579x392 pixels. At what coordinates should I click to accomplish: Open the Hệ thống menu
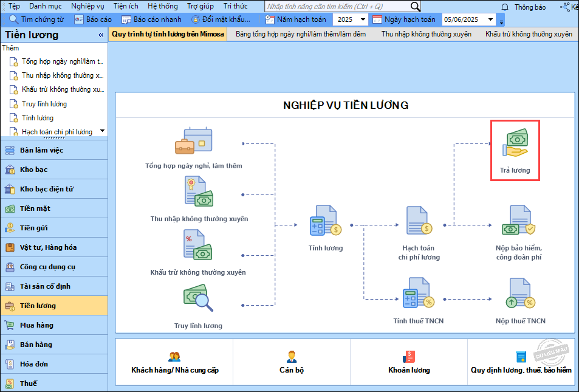pyautogui.click(x=162, y=6)
